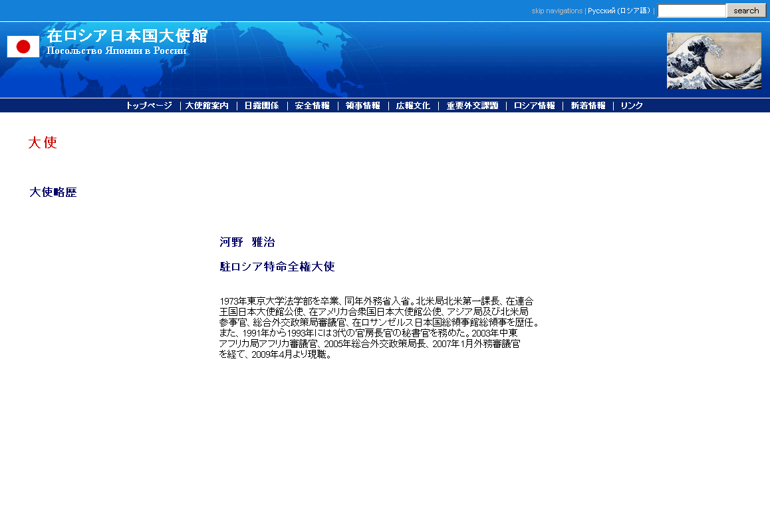Open トップページ menu item
The image size is (770, 532).
149,106
